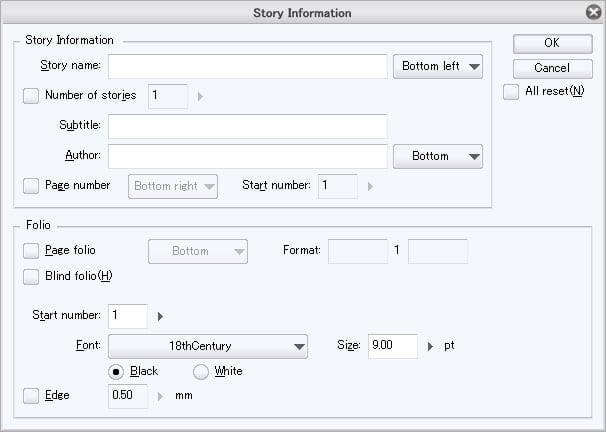This screenshot has width=606, height=432.
Task: Click the arrow next to Edge value
Action: coord(160,396)
